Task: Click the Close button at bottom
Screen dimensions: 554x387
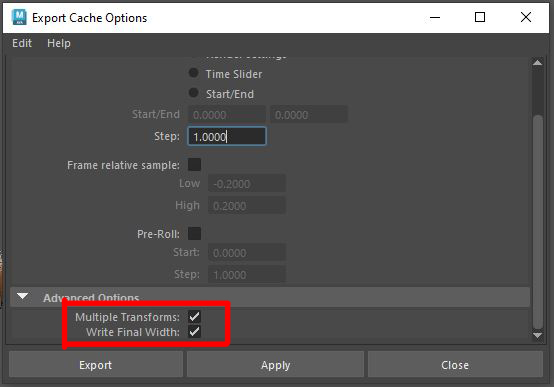Action: (x=455, y=364)
